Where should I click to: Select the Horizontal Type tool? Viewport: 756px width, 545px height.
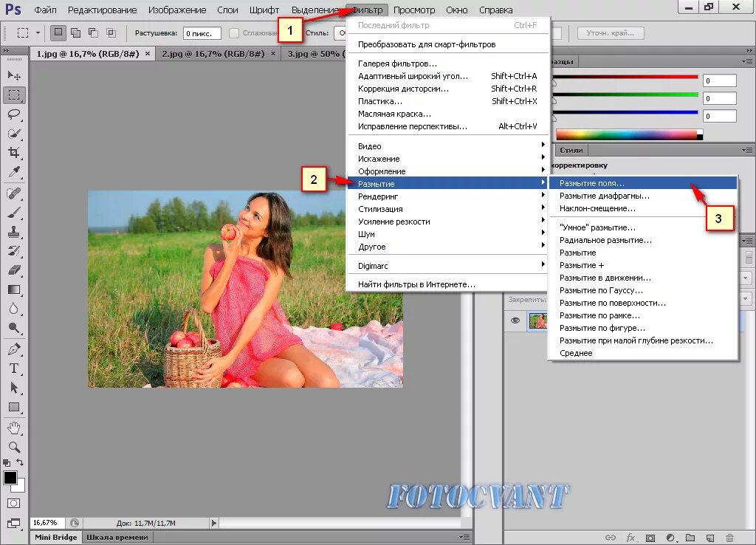pyautogui.click(x=14, y=369)
